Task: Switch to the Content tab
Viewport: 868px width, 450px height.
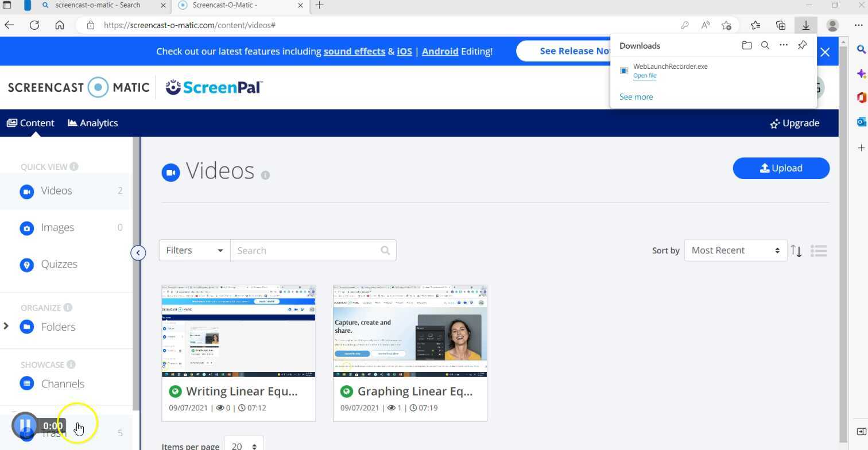Action: (30, 123)
